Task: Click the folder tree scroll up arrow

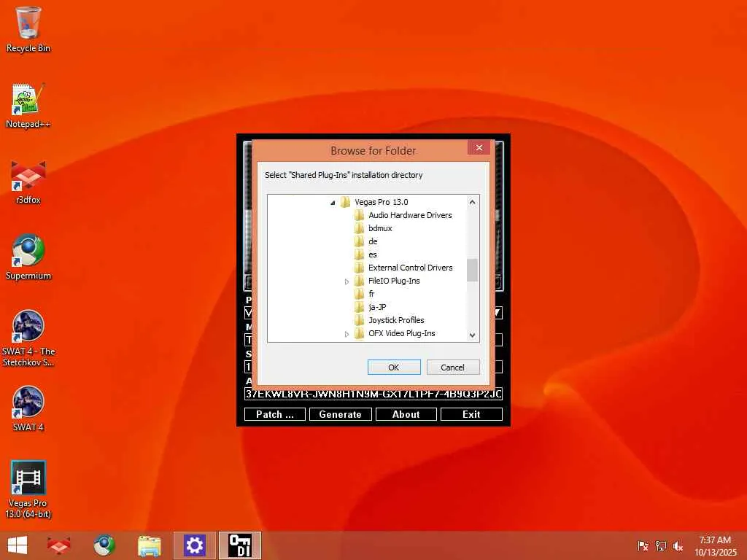Action: pyautogui.click(x=472, y=202)
